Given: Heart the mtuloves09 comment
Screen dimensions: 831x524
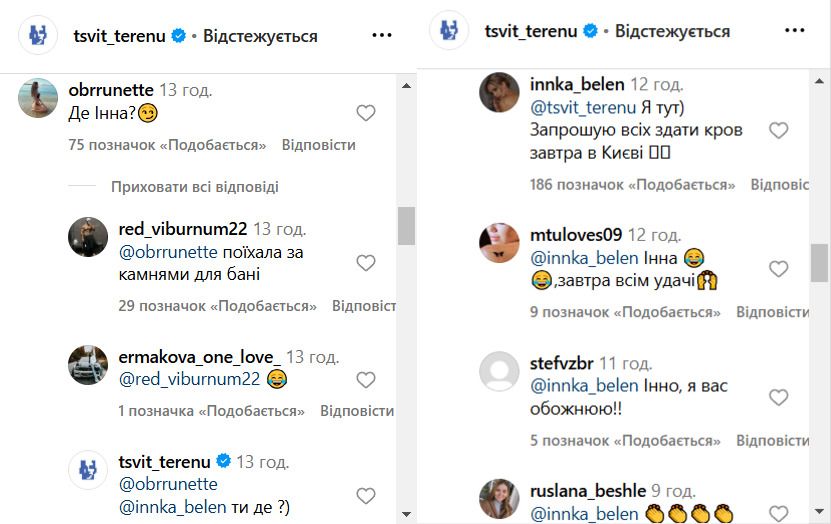Looking at the screenshot, I should tap(778, 269).
